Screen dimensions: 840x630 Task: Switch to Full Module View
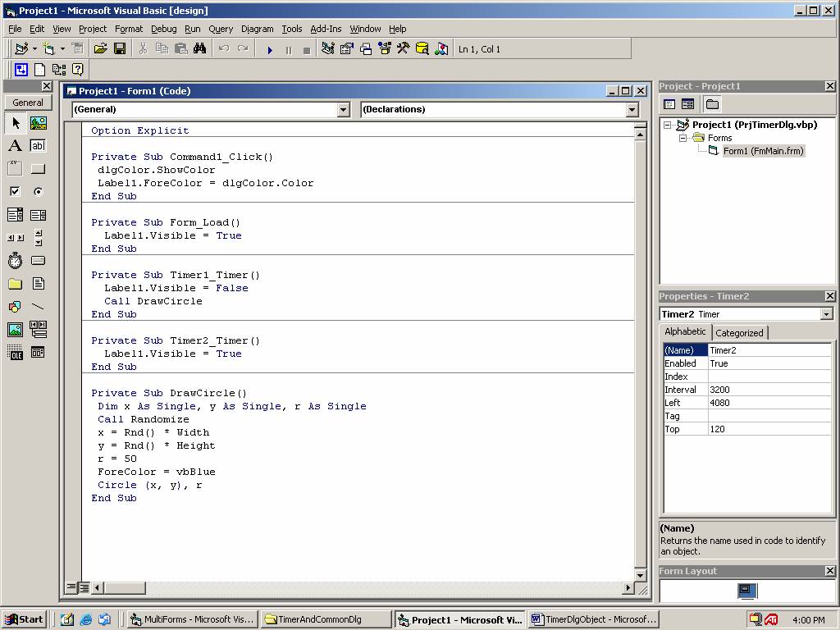pyautogui.click(x=84, y=587)
